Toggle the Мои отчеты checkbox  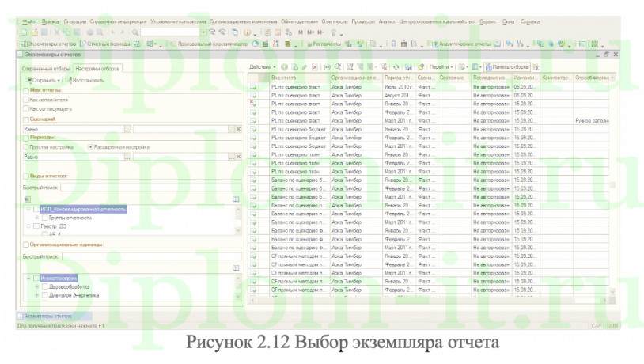click(26, 90)
